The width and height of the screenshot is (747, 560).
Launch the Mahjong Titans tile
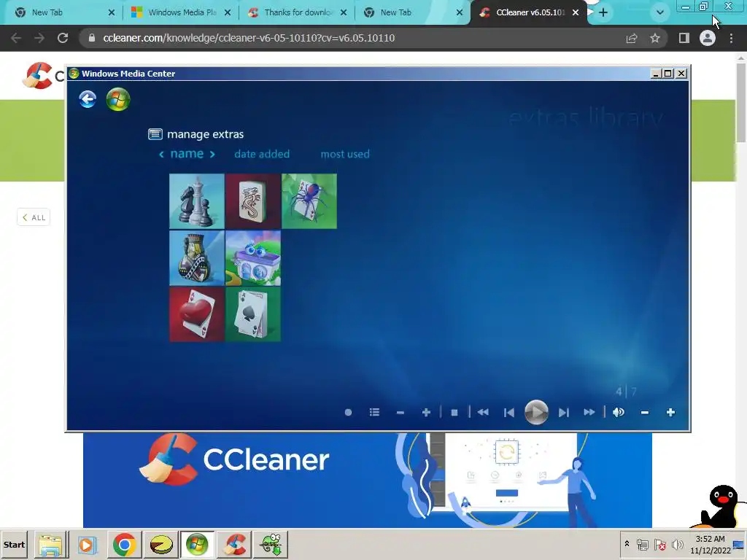click(x=253, y=201)
